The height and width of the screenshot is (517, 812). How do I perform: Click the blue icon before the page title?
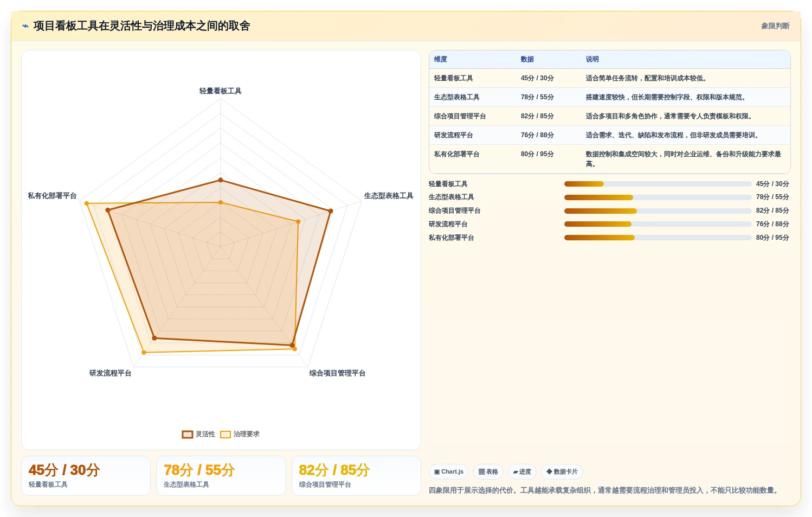pyautogui.click(x=25, y=26)
